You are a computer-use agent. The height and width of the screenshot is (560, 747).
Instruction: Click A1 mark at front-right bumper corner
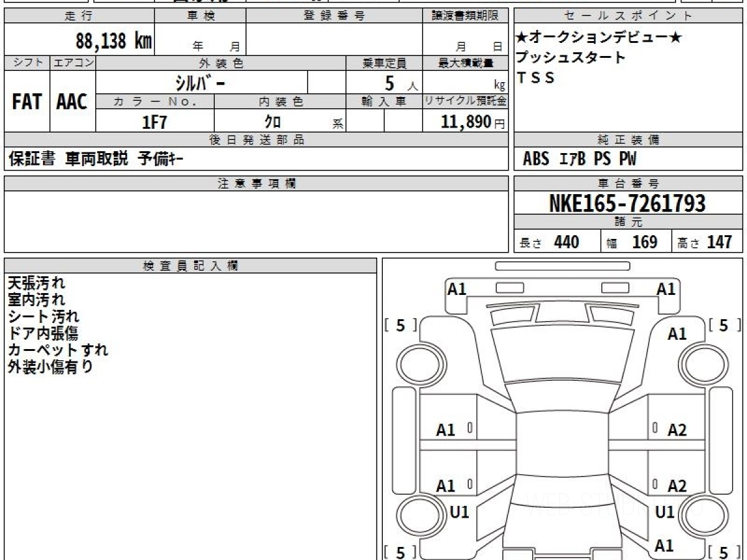(x=666, y=289)
